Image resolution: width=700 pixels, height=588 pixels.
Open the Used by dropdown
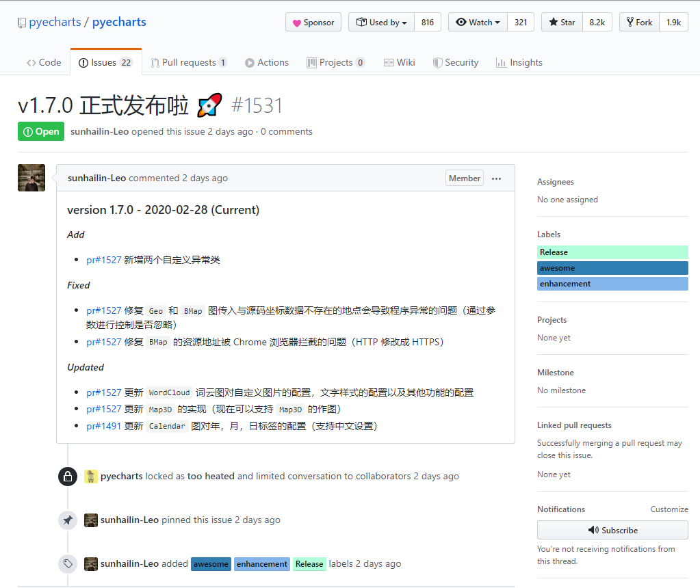(380, 22)
